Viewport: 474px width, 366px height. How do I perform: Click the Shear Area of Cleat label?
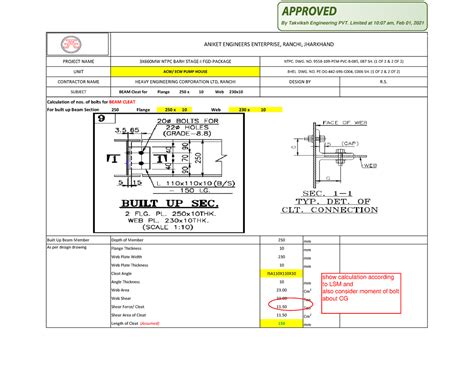click(x=128, y=315)
